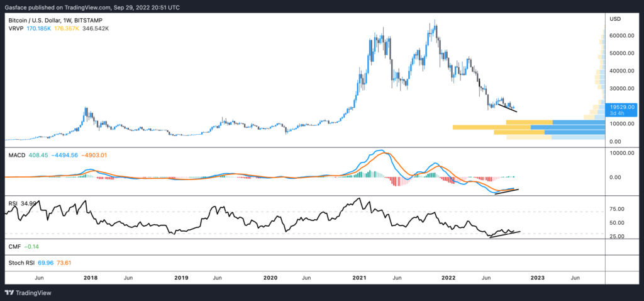Select the black trendline in the MACD pane
Screen dimensions: 644x301
point(507,190)
